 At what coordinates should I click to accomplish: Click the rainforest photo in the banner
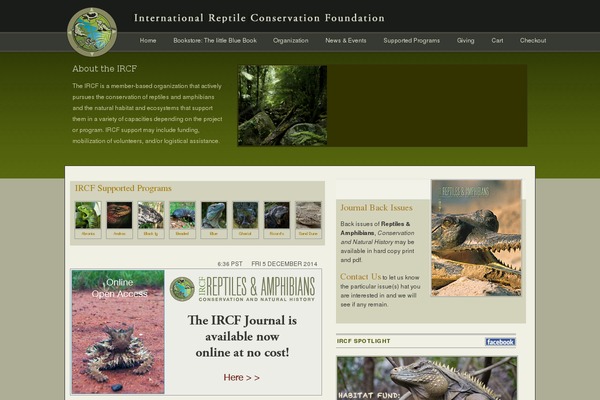click(282, 105)
